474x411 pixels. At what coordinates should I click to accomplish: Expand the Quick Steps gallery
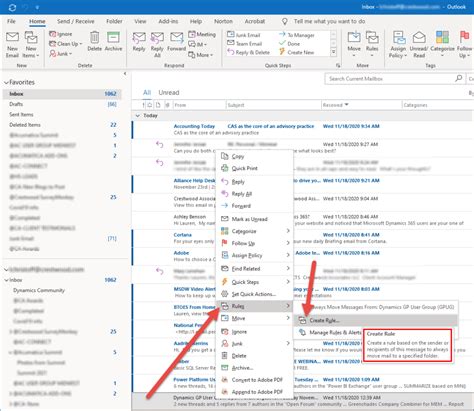333,53
